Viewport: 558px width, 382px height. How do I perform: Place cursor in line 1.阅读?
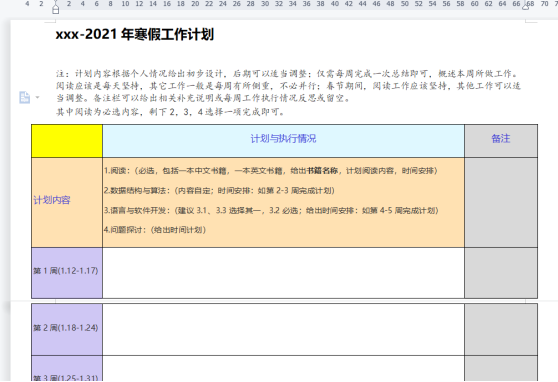pyautogui.click(x=270, y=171)
